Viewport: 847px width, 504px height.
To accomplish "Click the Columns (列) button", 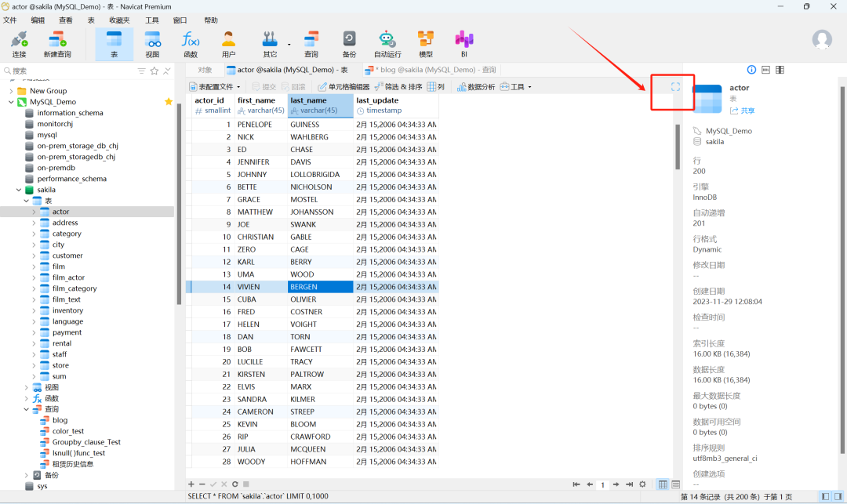I will click(436, 87).
